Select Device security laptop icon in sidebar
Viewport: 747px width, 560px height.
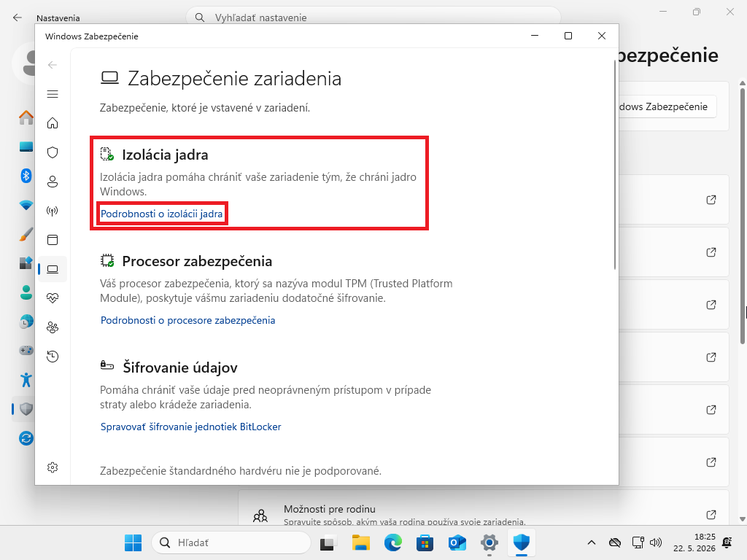[53, 269]
